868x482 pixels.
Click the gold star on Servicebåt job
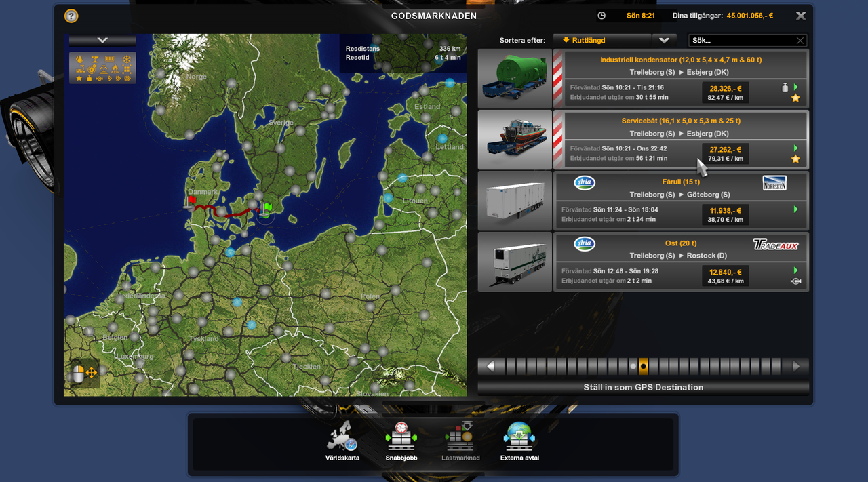[795, 159]
